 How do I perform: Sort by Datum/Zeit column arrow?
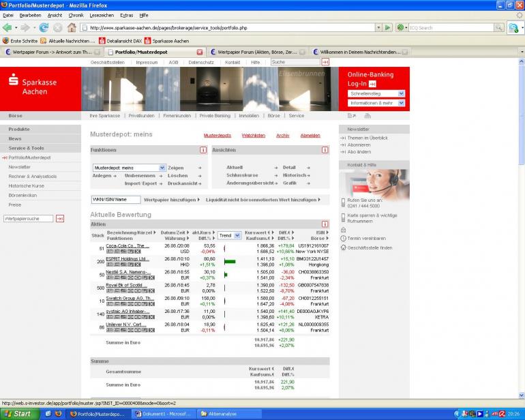tap(187, 232)
